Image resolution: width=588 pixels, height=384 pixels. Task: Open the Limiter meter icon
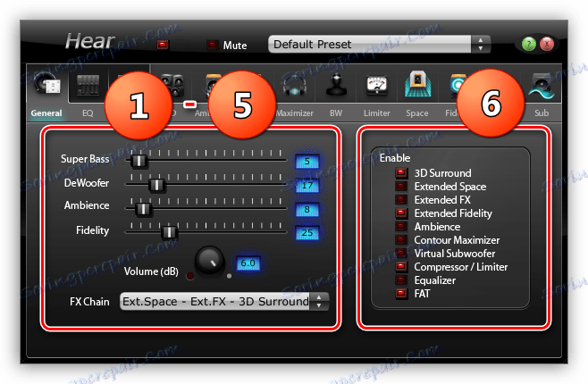click(x=376, y=85)
